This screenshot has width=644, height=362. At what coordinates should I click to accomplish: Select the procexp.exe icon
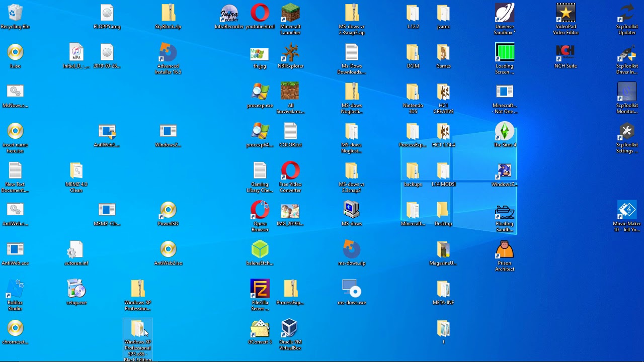click(260, 92)
